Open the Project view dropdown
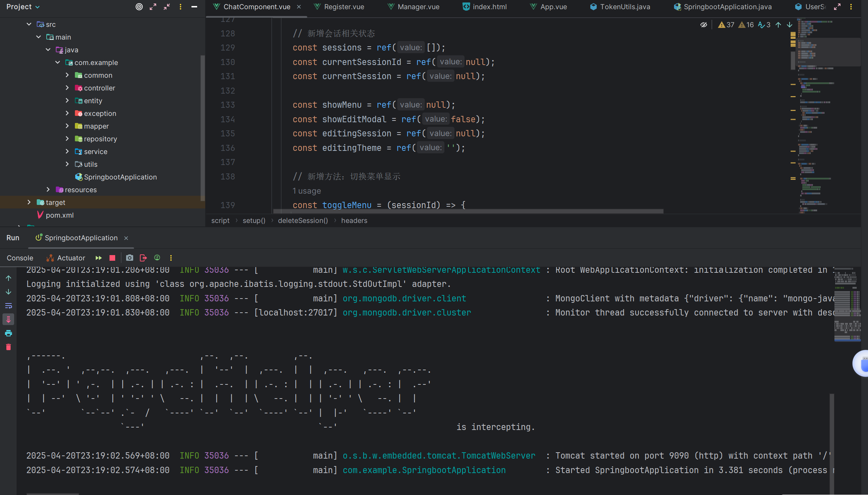 (23, 7)
